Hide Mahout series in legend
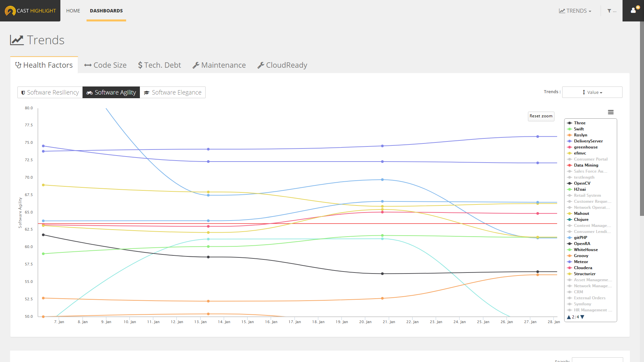644x362 pixels. point(578,214)
